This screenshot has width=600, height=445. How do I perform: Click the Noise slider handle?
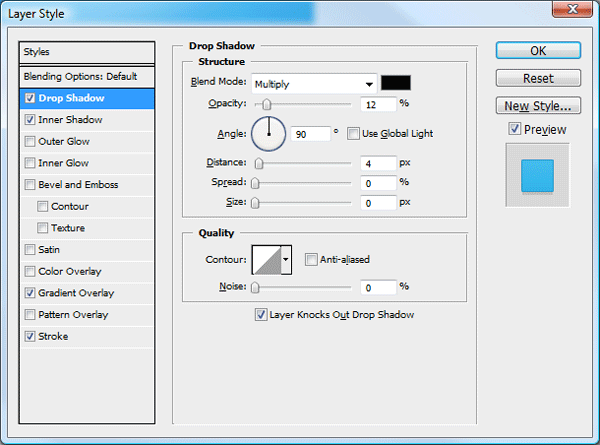(255, 287)
